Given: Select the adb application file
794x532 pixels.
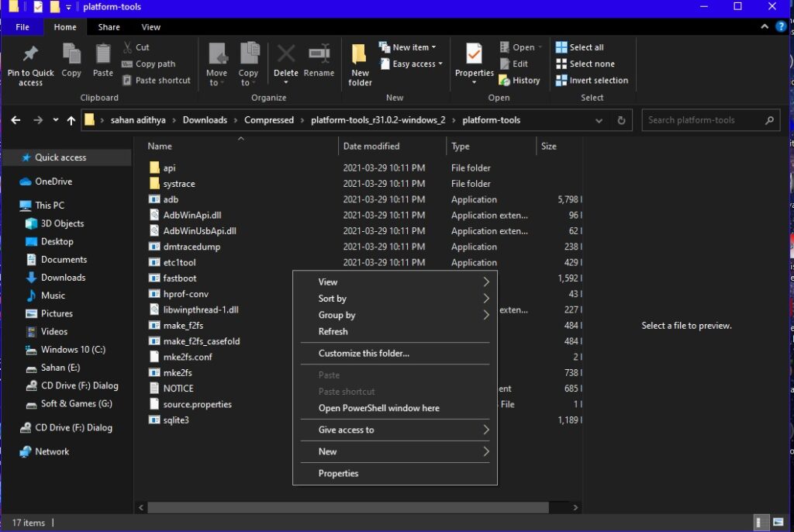Looking at the screenshot, I should pos(170,199).
